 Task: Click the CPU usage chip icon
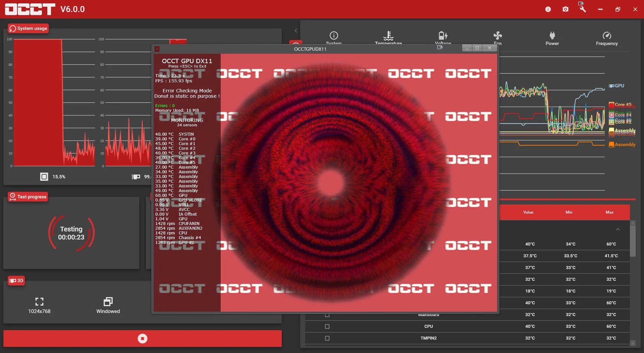pos(44,177)
